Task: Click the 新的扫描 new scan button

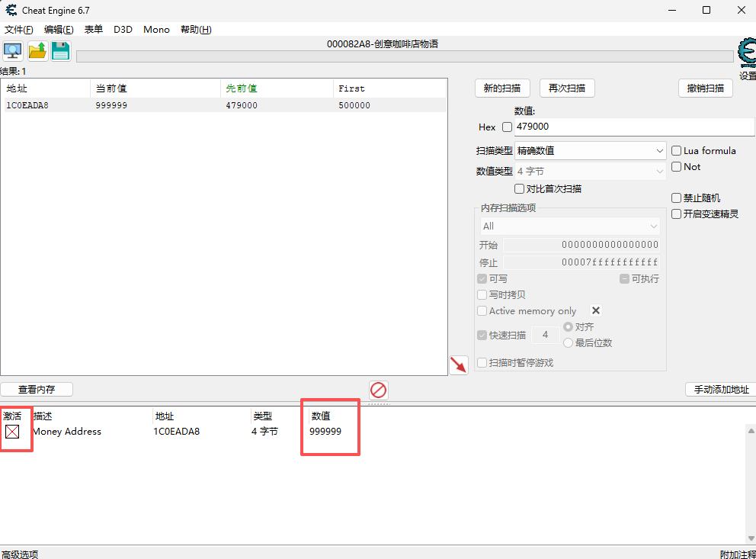Action: (501, 88)
